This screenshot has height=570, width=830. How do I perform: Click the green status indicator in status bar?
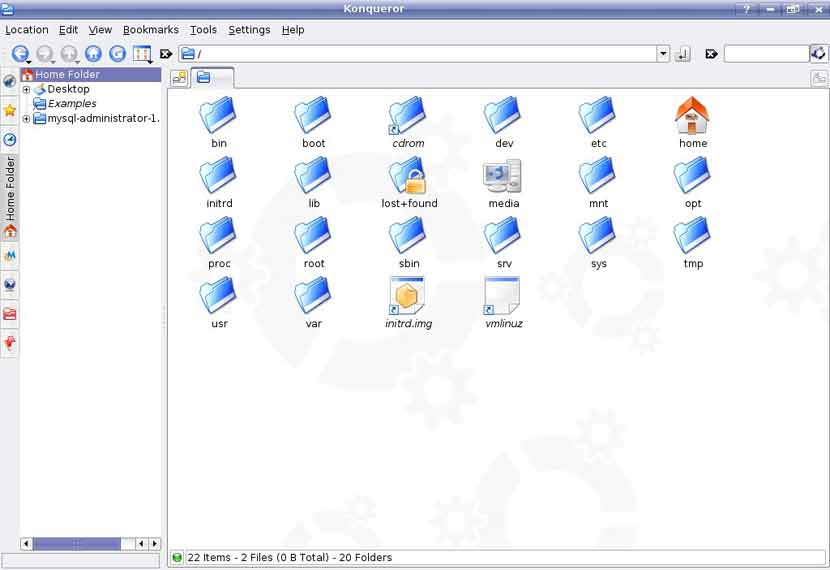(x=177, y=557)
